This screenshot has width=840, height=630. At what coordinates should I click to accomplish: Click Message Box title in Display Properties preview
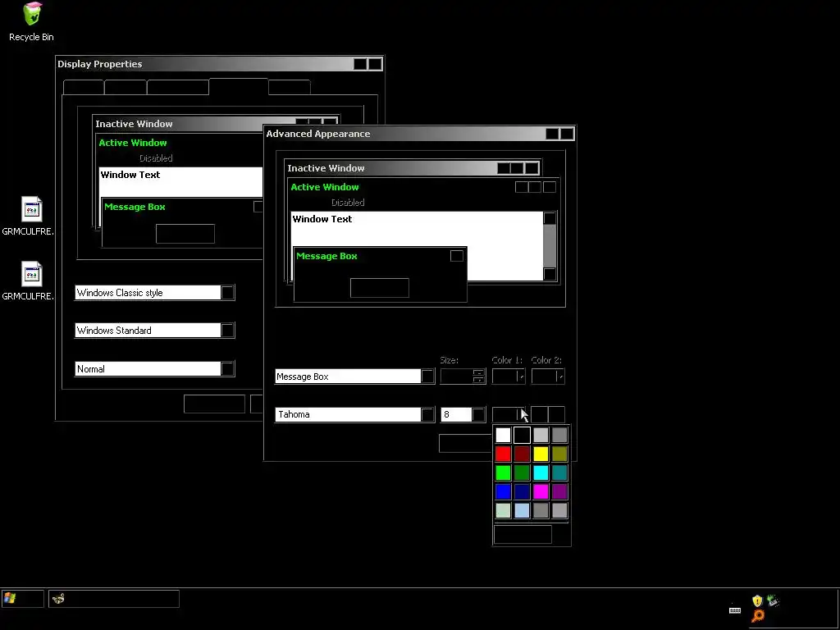pos(135,207)
